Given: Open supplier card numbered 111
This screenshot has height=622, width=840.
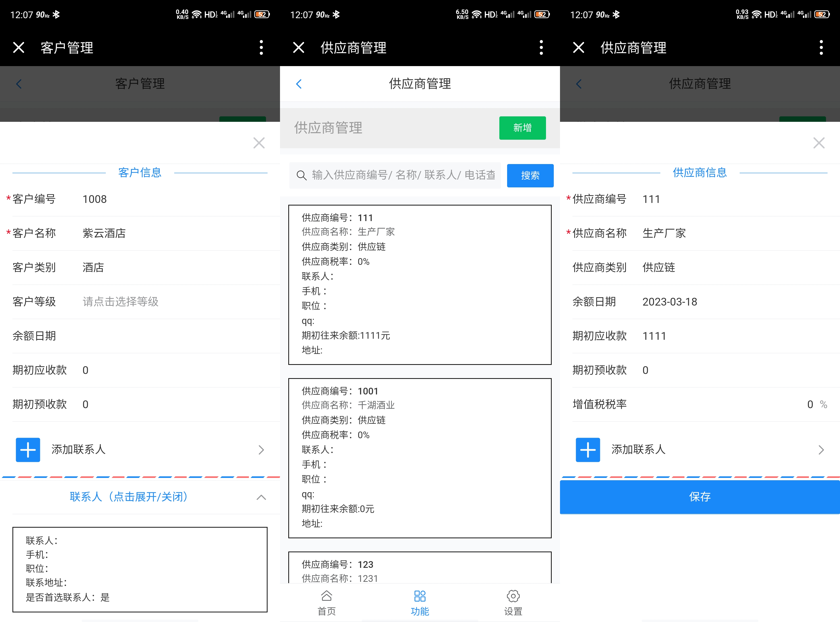Looking at the screenshot, I should 420,285.
